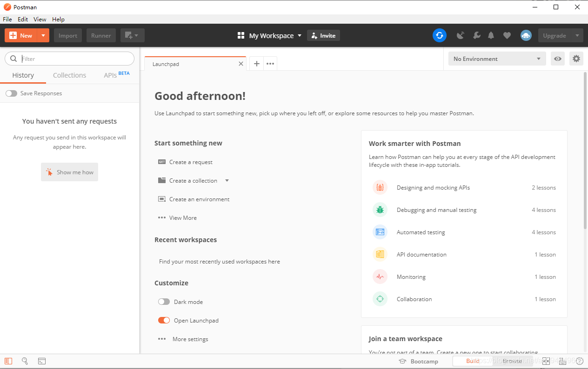Close the Launchpad tab
This screenshot has width=588, height=369.
[x=241, y=64]
